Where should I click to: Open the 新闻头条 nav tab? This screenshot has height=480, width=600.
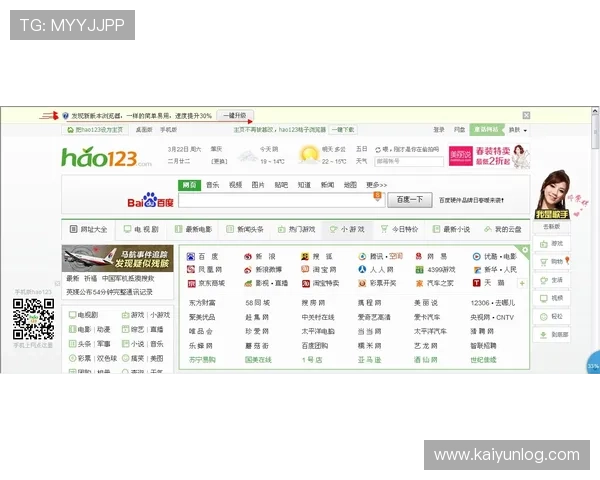coord(245,229)
